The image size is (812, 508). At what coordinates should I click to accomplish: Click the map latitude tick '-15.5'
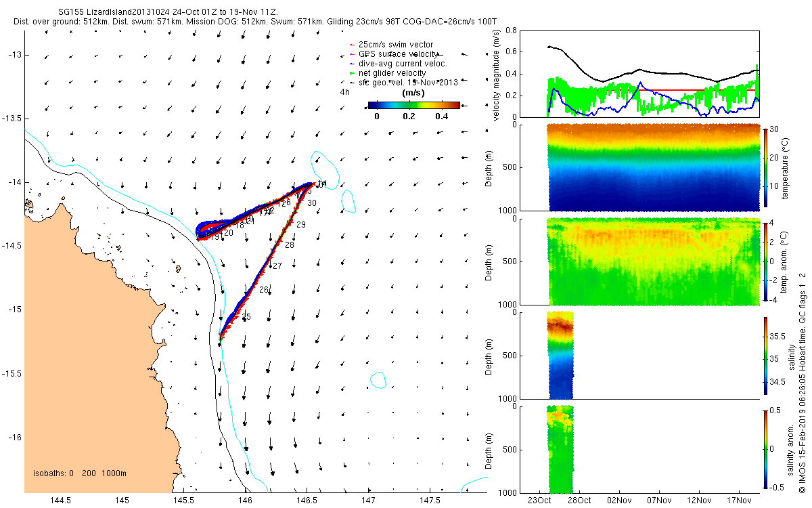click(13, 373)
